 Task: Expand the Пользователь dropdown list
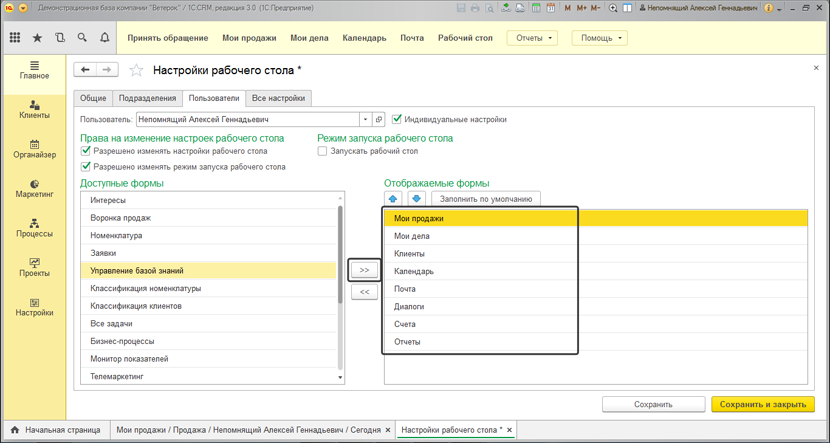click(x=365, y=119)
